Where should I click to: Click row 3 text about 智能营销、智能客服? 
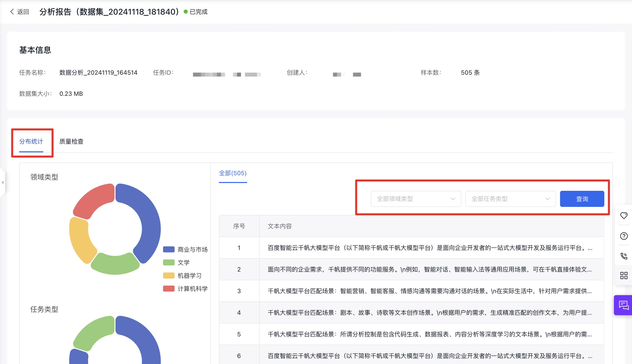[430, 291]
